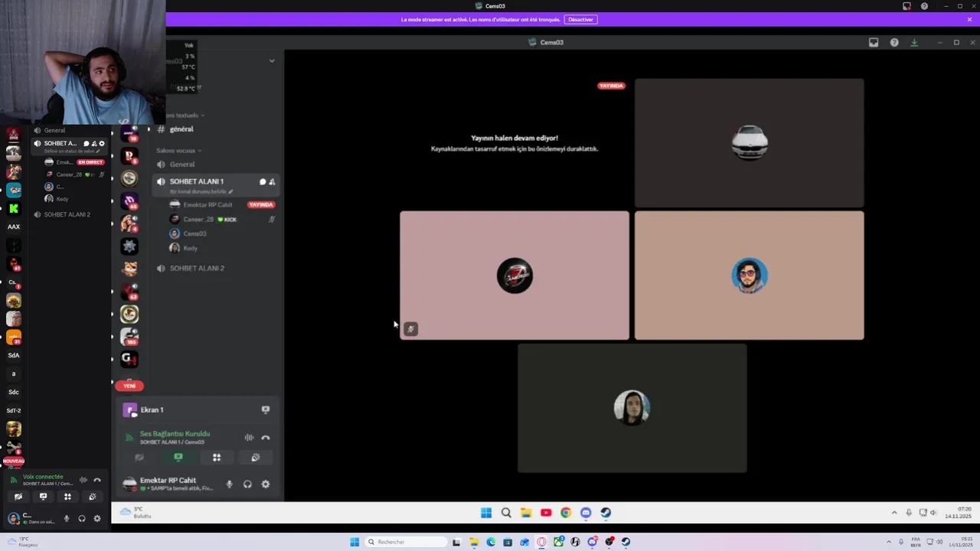Open YouTube icon in streamed taskbar
Image resolution: width=980 pixels, height=551 pixels.
click(546, 513)
